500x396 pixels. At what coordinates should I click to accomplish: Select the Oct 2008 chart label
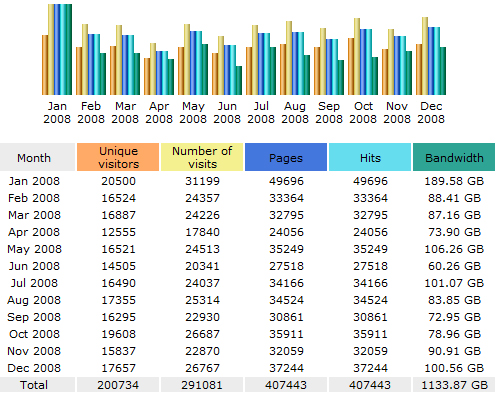pos(363,113)
